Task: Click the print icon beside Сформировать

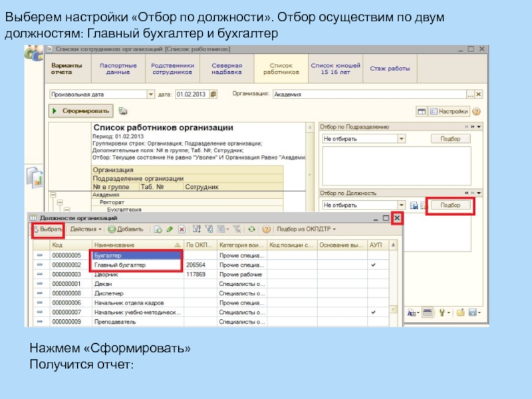Action: (x=122, y=112)
